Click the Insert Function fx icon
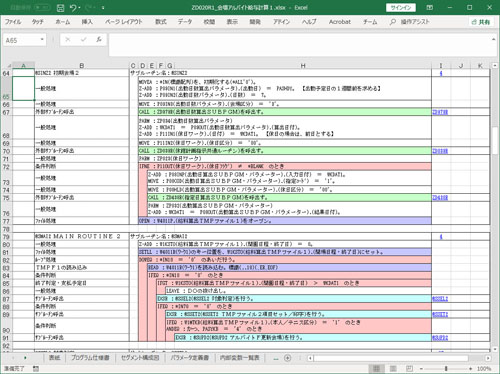Image resolution: width=500 pixels, height=374 pixels. coord(99,40)
